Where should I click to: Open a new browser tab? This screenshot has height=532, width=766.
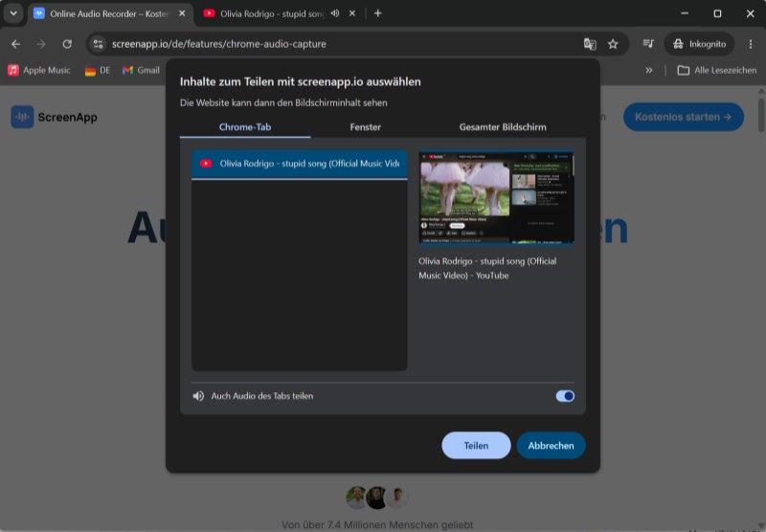377,13
